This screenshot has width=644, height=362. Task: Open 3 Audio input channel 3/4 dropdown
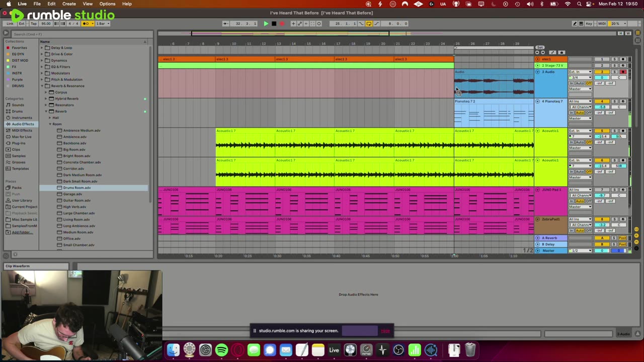pos(580,77)
